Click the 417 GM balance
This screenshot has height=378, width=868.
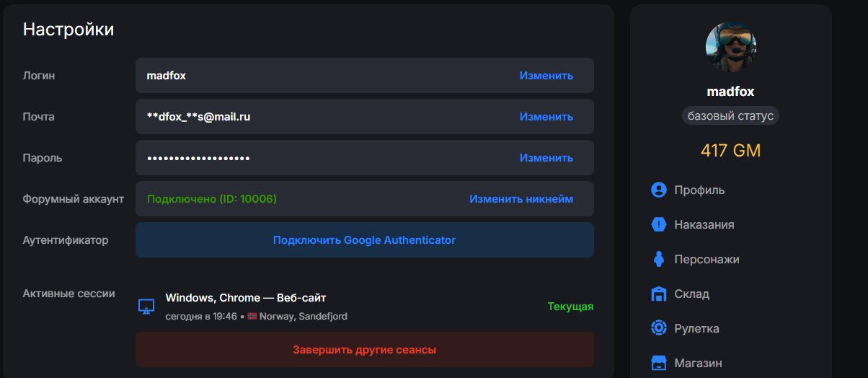730,151
